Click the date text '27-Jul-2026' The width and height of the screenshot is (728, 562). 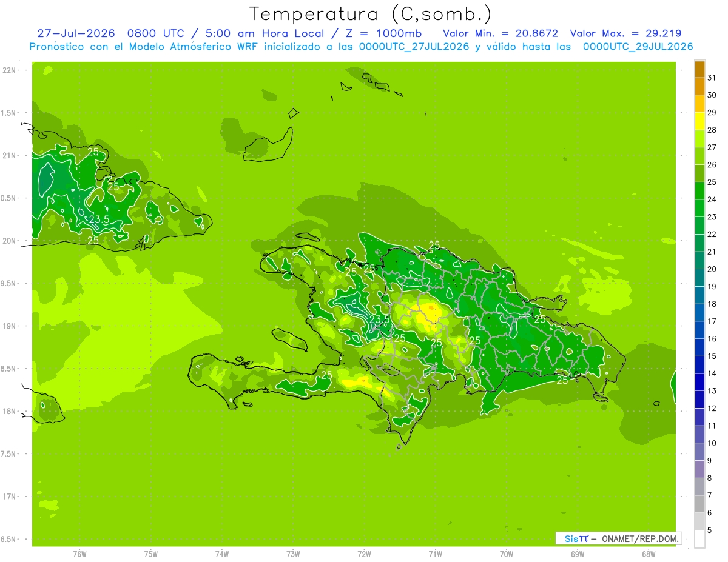click(x=78, y=33)
